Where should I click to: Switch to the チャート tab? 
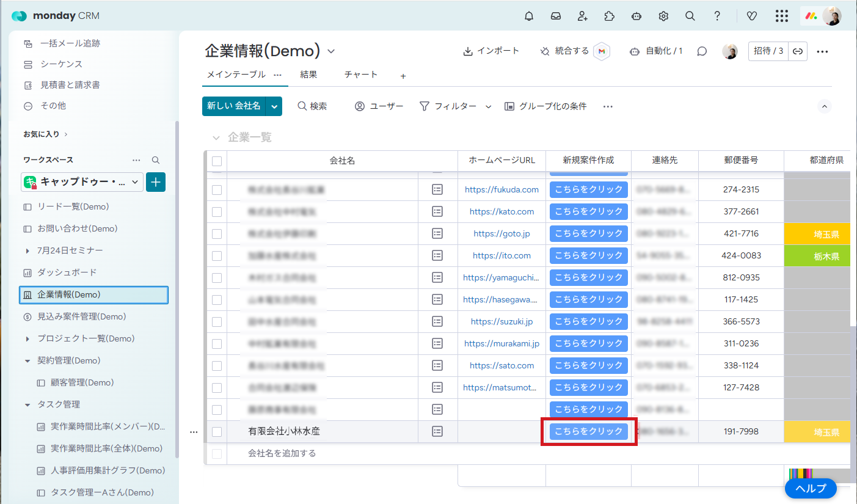[361, 75]
